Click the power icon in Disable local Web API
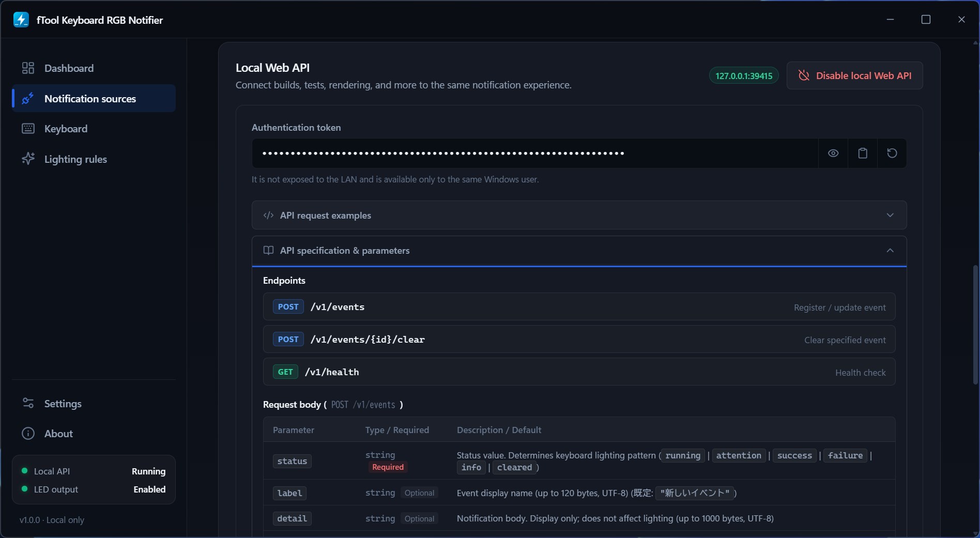This screenshot has height=538, width=980. (x=804, y=75)
